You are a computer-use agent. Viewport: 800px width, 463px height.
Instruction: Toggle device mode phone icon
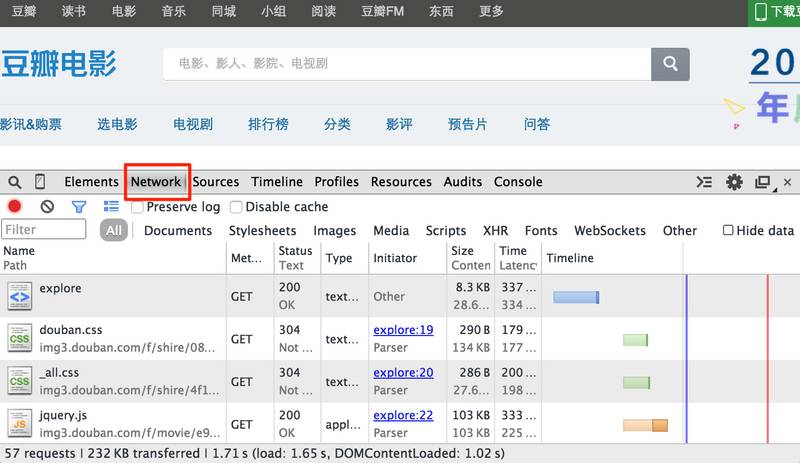click(40, 182)
